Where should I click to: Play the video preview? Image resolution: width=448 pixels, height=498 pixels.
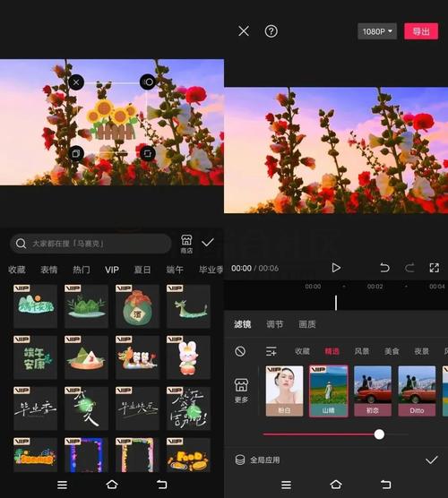point(336,268)
